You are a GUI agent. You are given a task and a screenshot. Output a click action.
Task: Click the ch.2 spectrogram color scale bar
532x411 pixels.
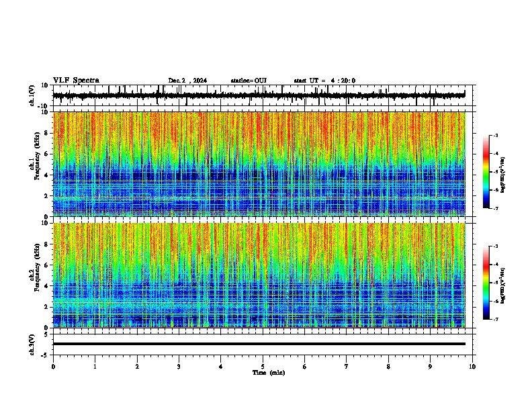point(486,283)
